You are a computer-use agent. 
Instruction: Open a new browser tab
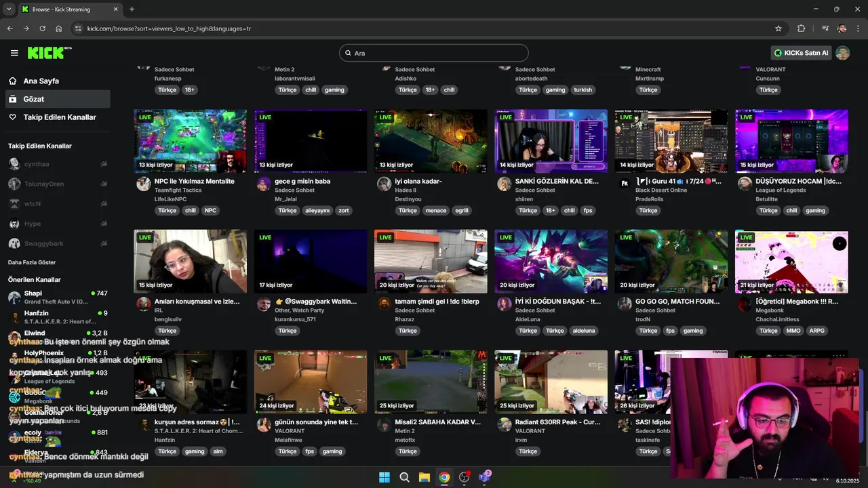pyautogui.click(x=132, y=9)
